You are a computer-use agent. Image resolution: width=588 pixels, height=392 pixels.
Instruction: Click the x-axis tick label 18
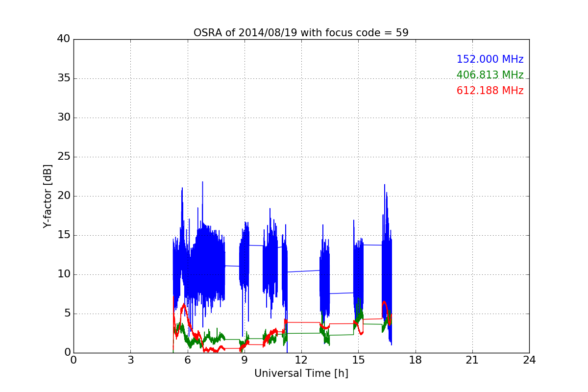point(415,360)
